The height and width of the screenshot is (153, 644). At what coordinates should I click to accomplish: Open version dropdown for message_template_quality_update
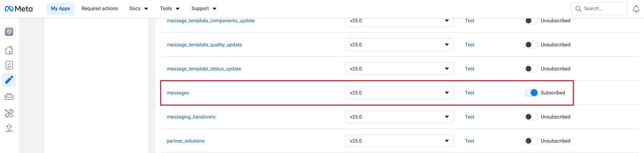tap(400, 45)
